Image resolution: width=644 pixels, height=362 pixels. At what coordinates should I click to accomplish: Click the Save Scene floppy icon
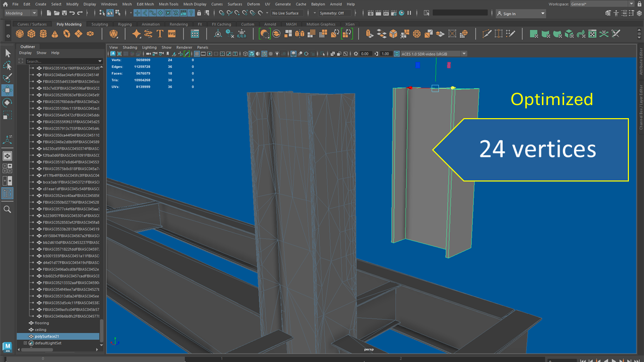point(64,13)
